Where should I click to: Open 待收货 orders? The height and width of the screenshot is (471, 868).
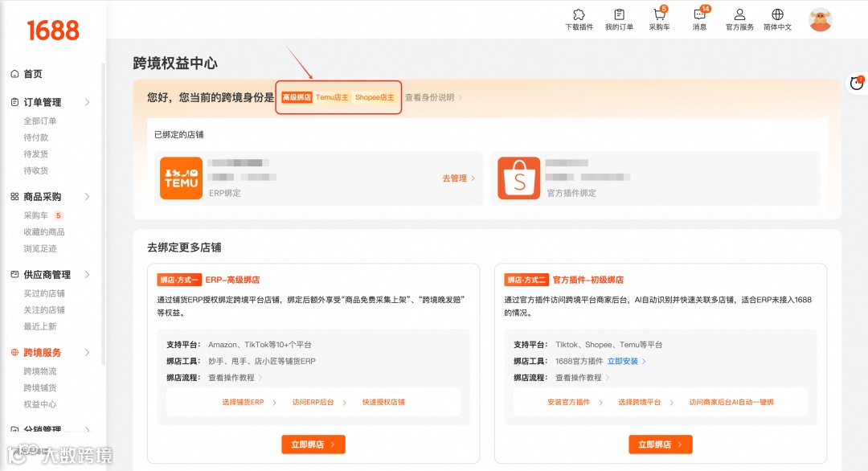[36, 170]
